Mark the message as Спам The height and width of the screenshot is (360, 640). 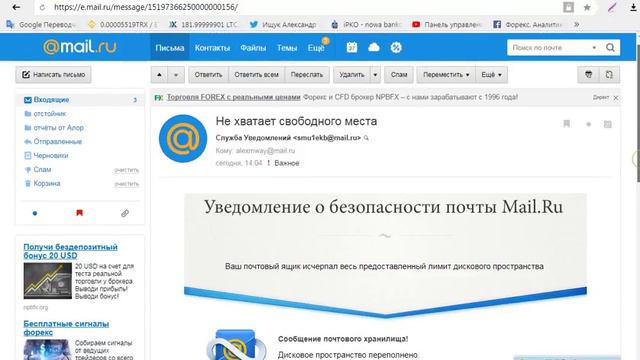click(399, 75)
